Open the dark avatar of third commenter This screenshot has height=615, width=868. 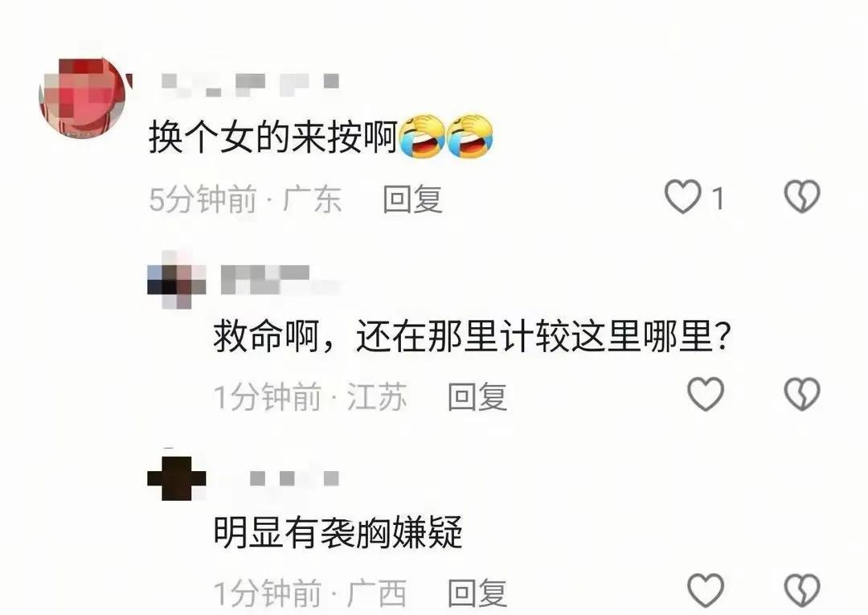176,478
